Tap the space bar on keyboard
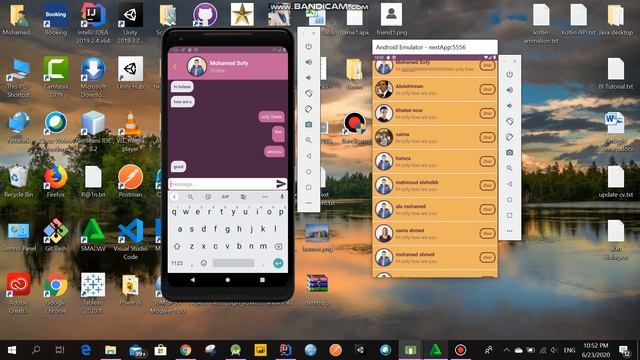 [233, 263]
